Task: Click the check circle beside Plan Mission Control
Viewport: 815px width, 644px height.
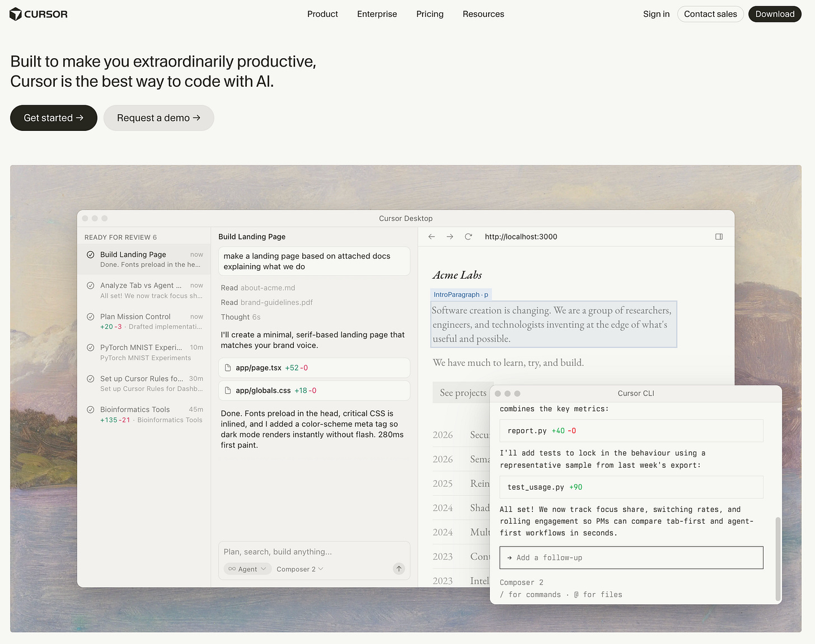Action: 90,317
